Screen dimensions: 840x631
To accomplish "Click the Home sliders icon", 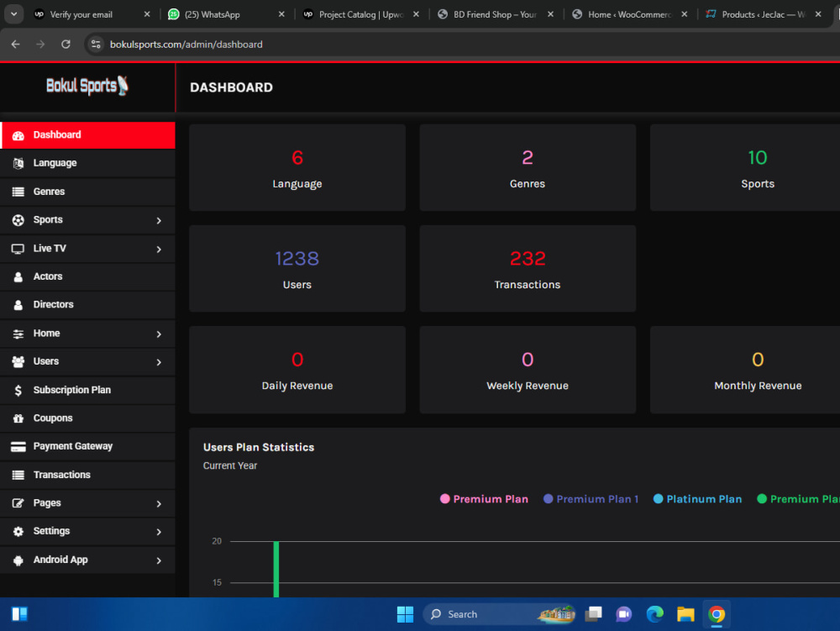I will click(x=18, y=334).
